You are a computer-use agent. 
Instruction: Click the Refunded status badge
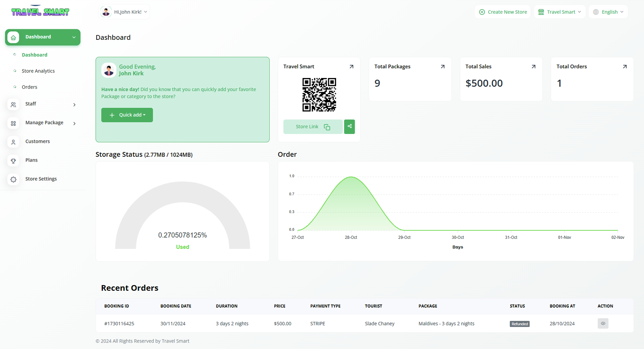(520, 324)
